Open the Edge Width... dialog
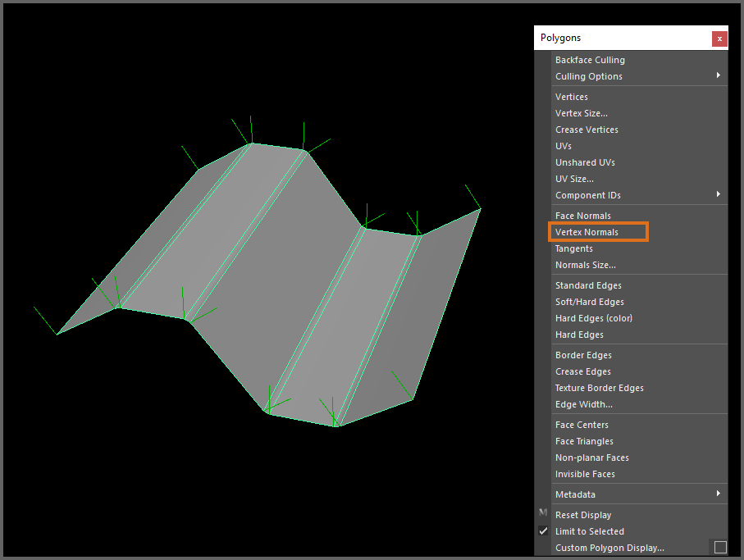This screenshot has height=560, width=744. tap(583, 404)
